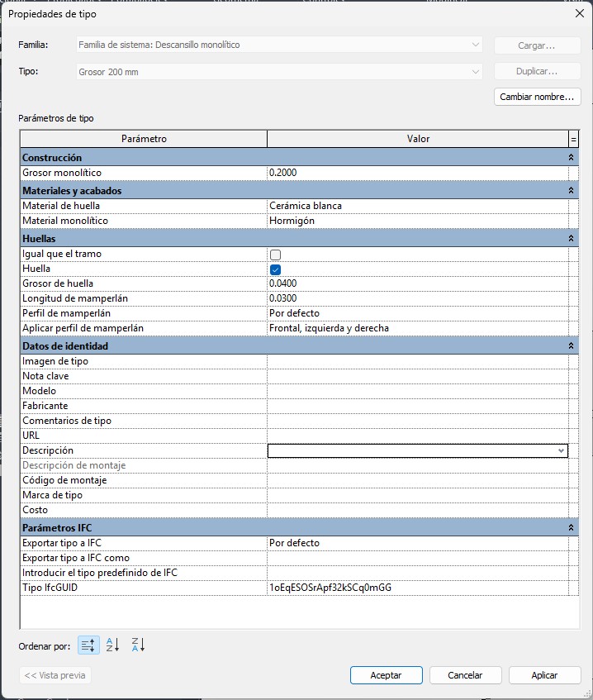
Task: Sort parameters Z to A descending
Action: [x=138, y=645]
